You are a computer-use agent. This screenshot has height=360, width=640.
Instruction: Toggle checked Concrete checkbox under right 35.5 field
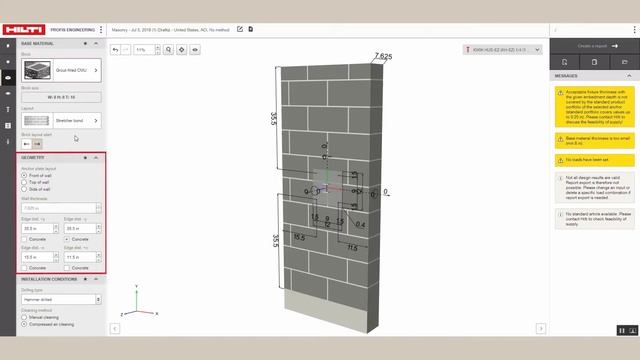(67, 239)
